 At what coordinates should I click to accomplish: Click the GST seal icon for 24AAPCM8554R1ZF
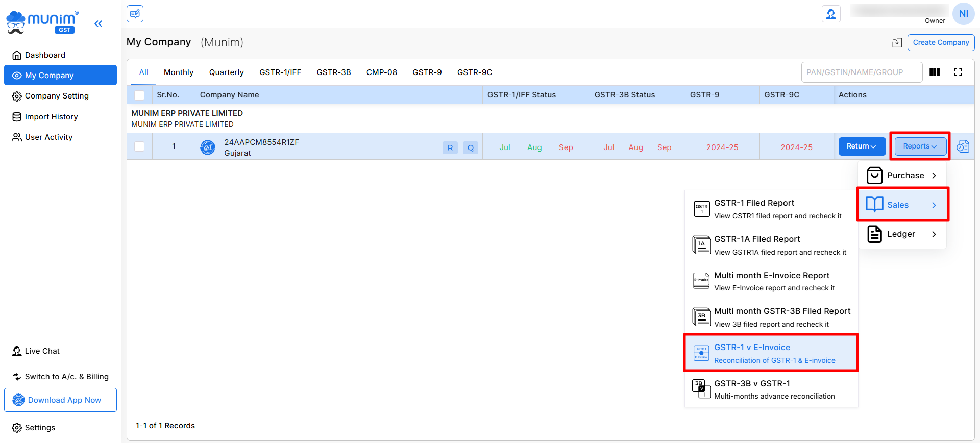pyautogui.click(x=208, y=147)
